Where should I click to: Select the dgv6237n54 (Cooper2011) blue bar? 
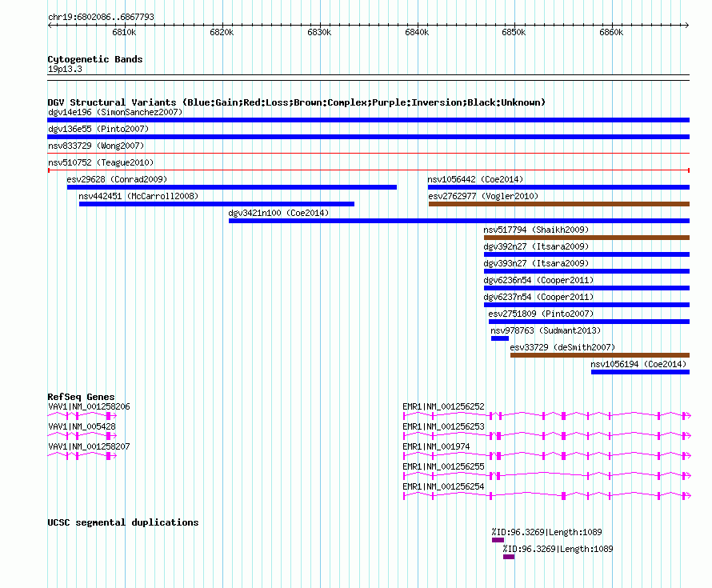point(586,305)
